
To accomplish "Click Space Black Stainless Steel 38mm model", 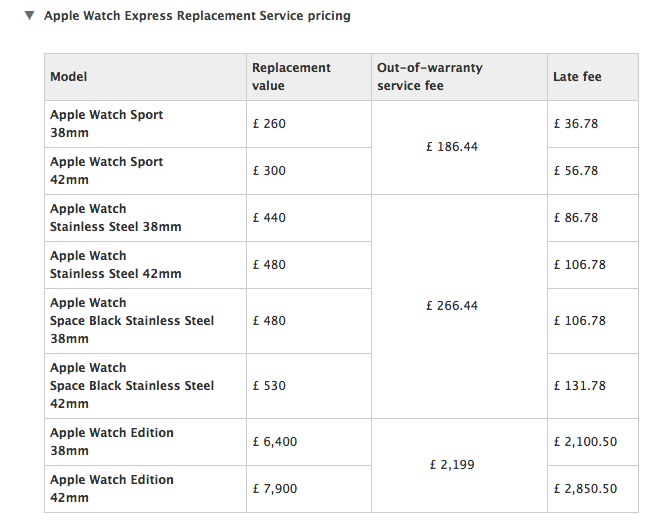I will (x=132, y=321).
